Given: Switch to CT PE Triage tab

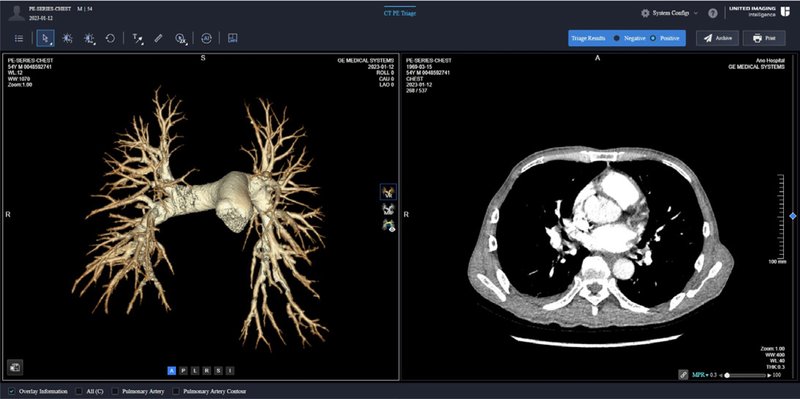Looking at the screenshot, I should click(x=399, y=13).
